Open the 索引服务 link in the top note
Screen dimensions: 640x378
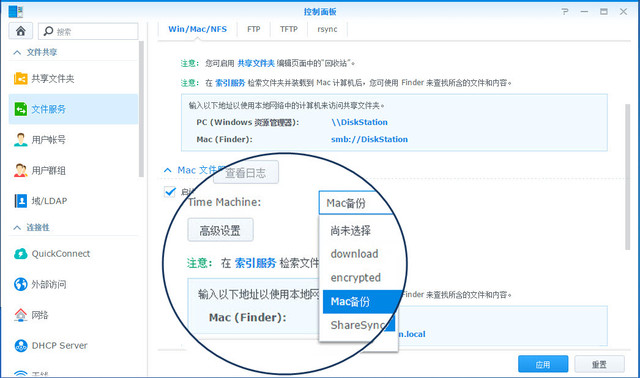pyautogui.click(x=230, y=83)
